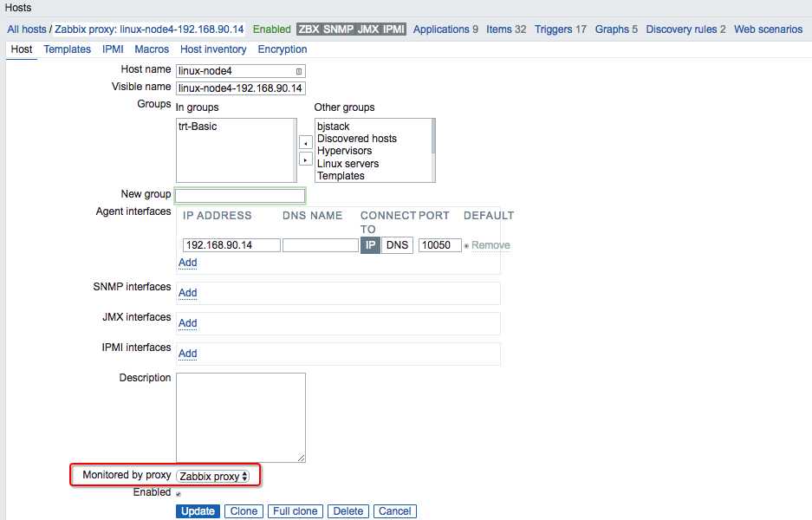Click the ZBX availability indicator
Screen dimensions: 812x520
point(309,29)
